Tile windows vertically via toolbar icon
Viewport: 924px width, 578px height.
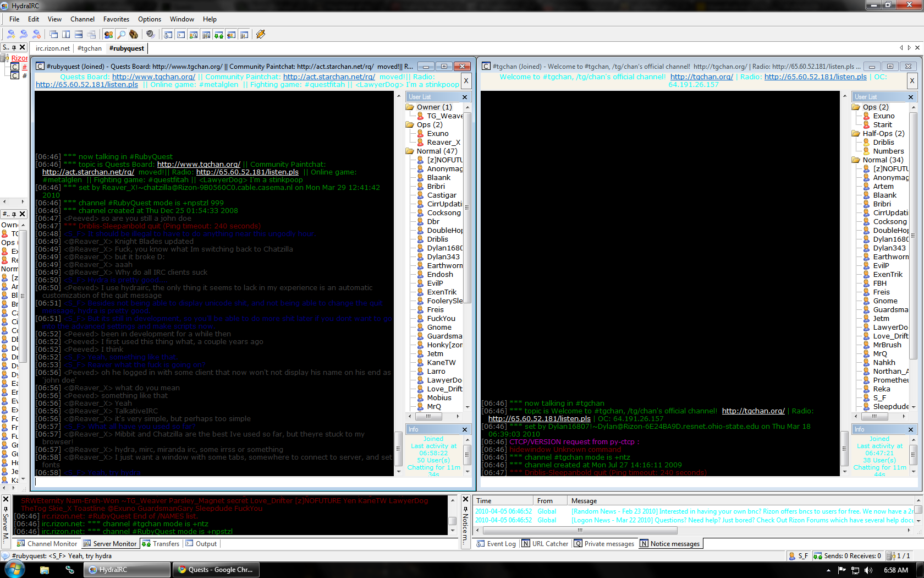(x=66, y=34)
